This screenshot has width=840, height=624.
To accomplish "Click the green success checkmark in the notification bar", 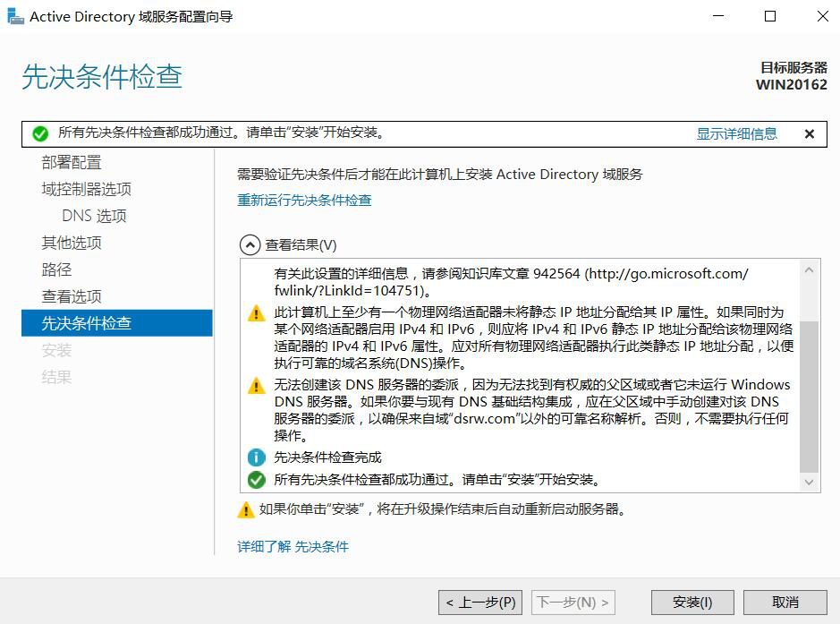I will click(40, 133).
